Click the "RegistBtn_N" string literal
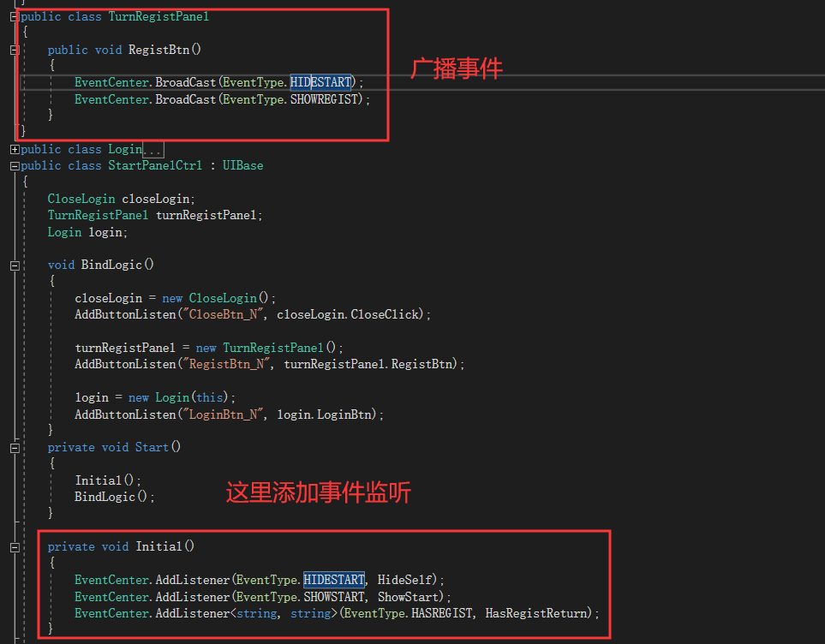 coord(225,364)
